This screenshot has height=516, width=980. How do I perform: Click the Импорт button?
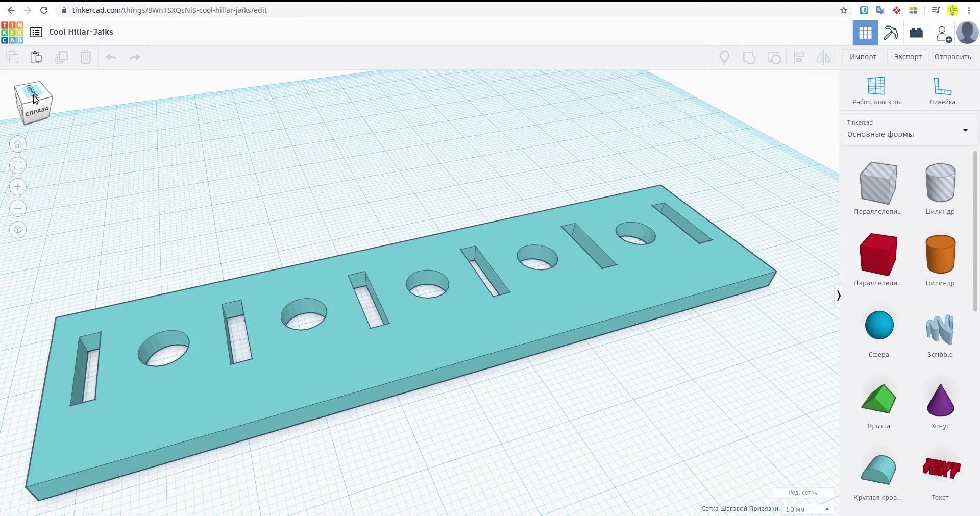[x=863, y=57]
